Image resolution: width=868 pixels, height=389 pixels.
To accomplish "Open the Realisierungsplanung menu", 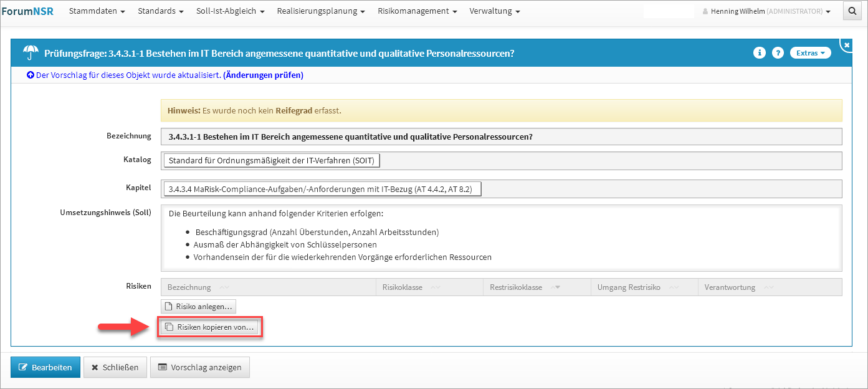I will 321,11.
